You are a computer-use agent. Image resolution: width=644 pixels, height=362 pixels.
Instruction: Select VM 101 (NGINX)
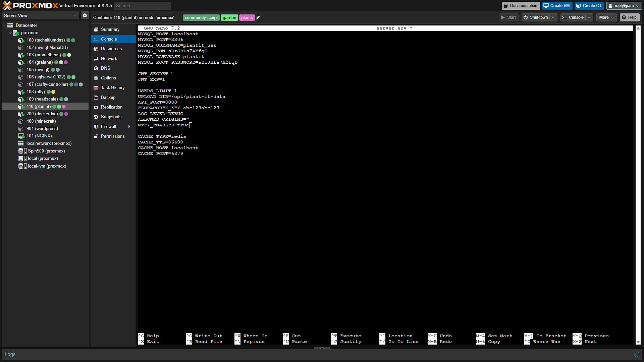pyautogui.click(x=45, y=136)
